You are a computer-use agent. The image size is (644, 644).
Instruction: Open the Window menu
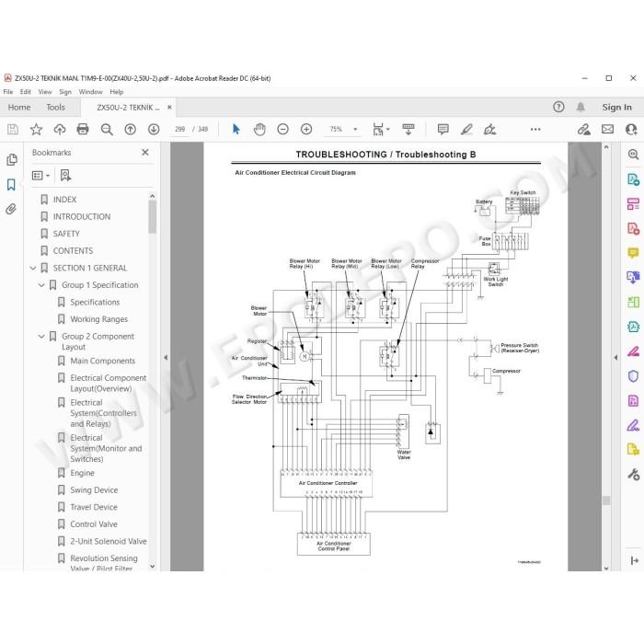click(90, 92)
